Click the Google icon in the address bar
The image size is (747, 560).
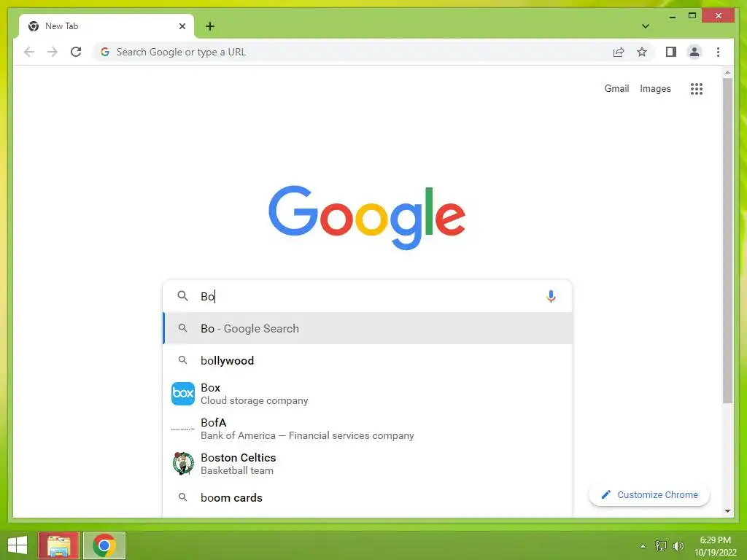pyautogui.click(x=105, y=52)
